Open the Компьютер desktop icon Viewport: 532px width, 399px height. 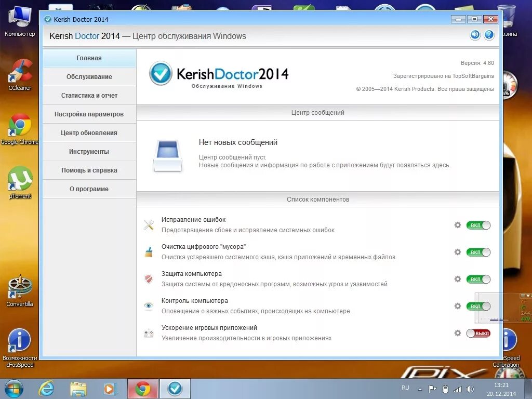[x=20, y=21]
